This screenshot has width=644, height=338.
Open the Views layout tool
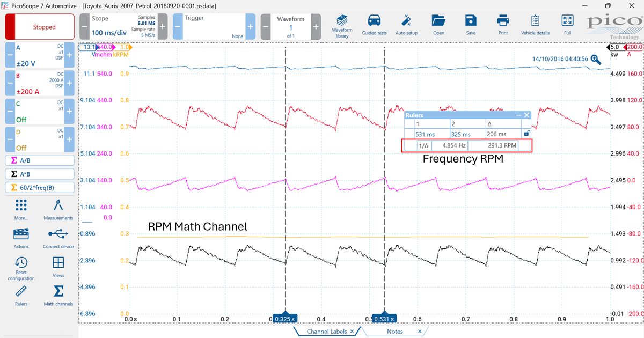point(58,267)
